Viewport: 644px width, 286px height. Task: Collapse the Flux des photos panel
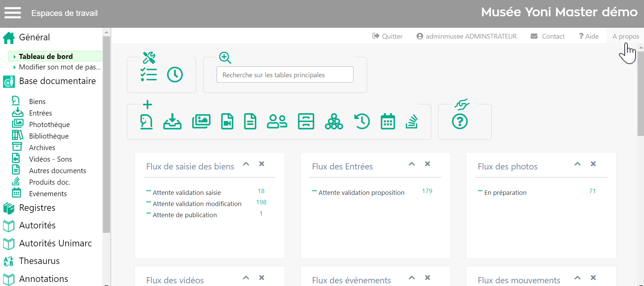578,164
